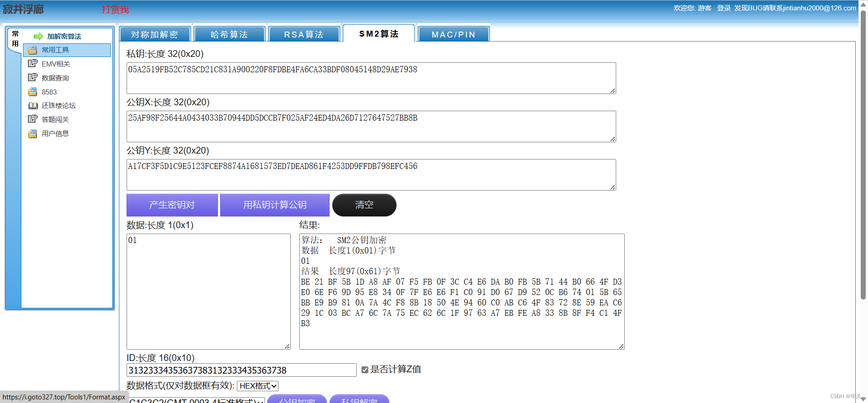Screen dimensions: 868x403
Task: Click the 私钥 textarea resize handle
Action: click(x=613, y=91)
